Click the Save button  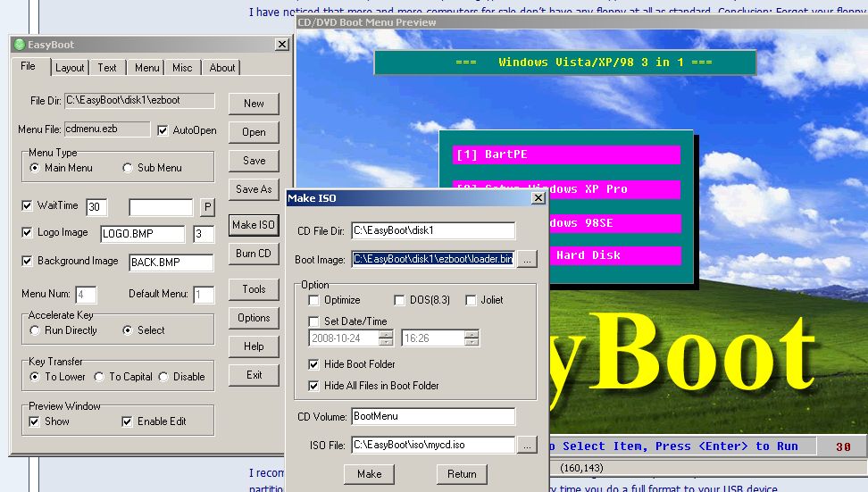click(254, 161)
